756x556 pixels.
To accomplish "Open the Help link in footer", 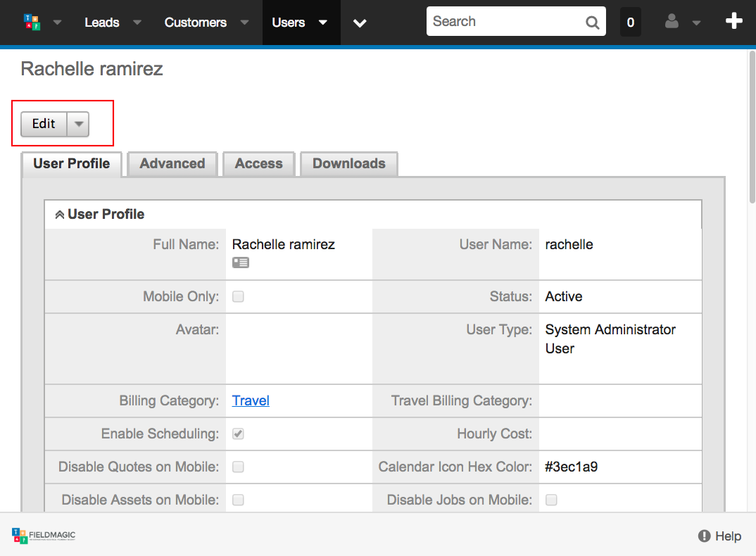I will tap(728, 536).
